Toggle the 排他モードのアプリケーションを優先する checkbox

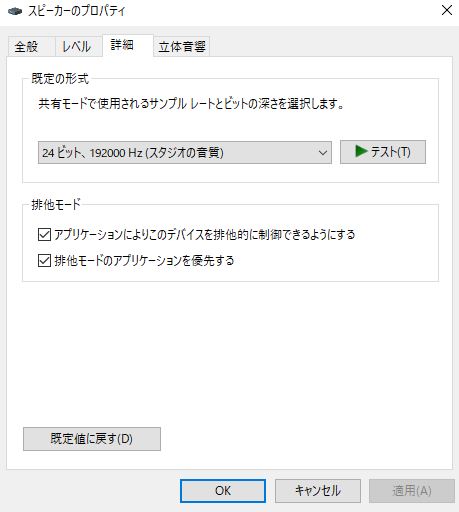click(44, 260)
